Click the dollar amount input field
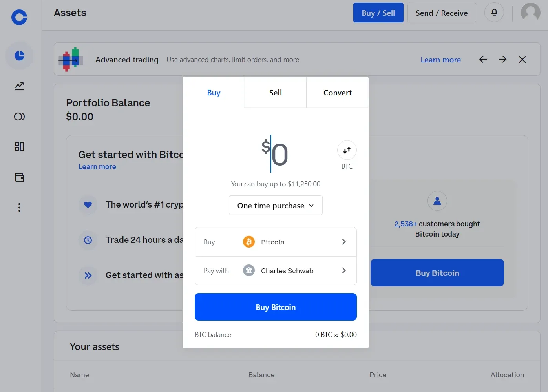 coord(276,154)
